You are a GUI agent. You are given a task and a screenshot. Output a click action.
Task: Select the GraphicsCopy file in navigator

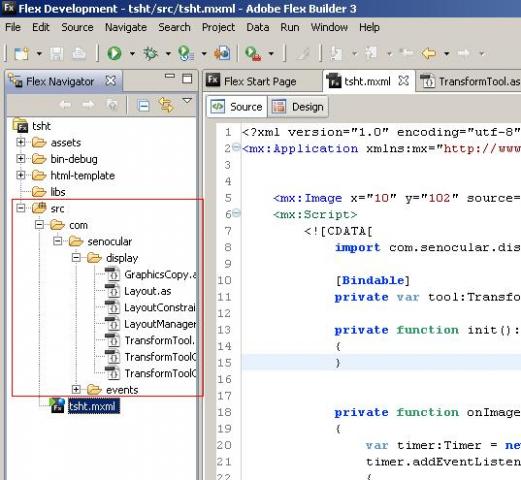(151, 275)
